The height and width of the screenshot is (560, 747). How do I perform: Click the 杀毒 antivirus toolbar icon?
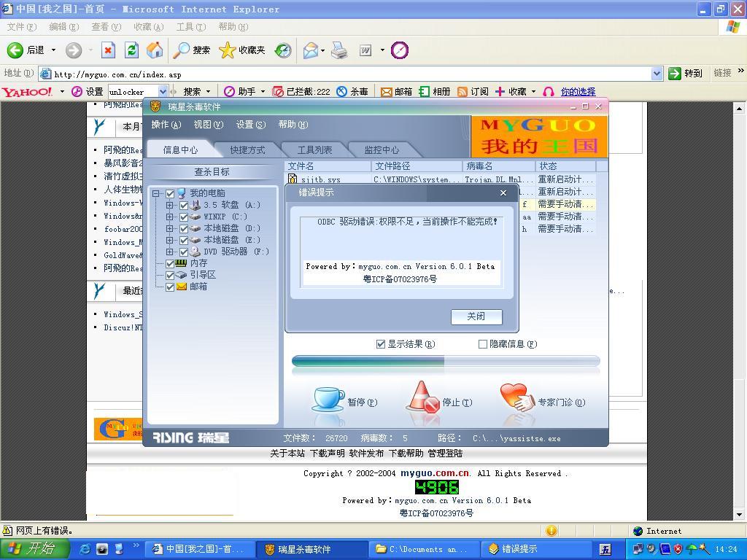click(x=341, y=91)
